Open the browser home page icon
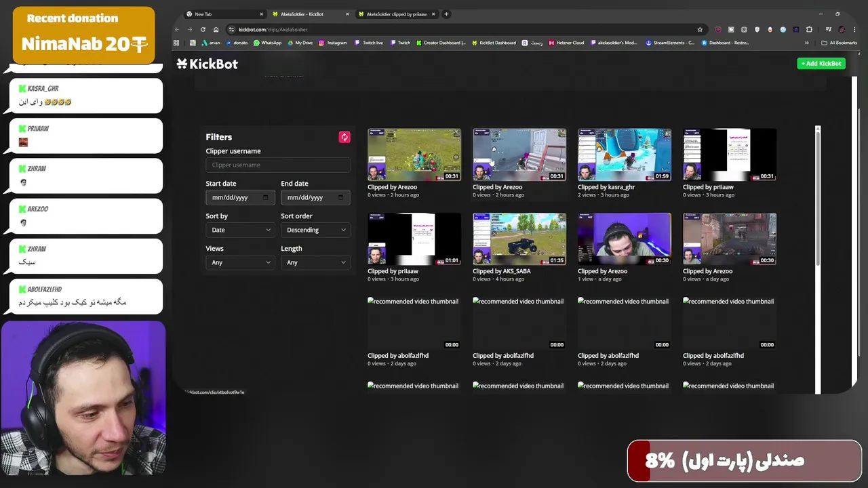 point(216,29)
